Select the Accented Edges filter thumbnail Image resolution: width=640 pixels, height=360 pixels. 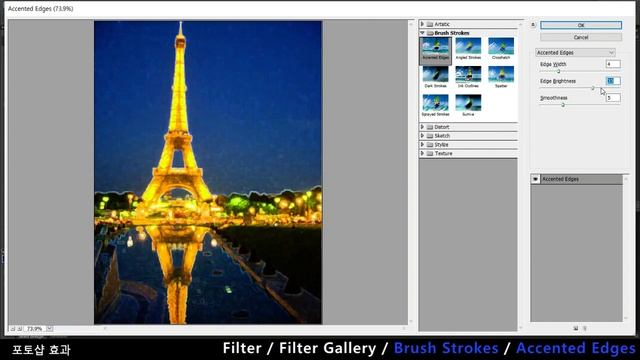(x=436, y=50)
